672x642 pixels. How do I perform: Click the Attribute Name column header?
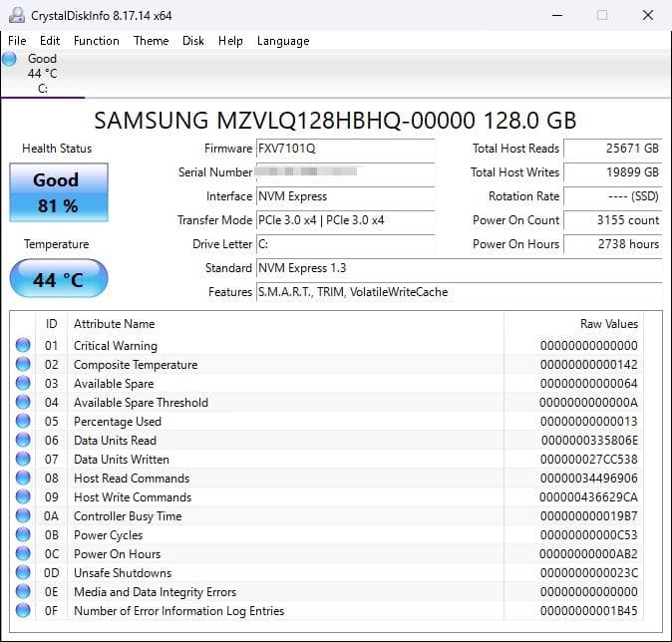pos(115,324)
